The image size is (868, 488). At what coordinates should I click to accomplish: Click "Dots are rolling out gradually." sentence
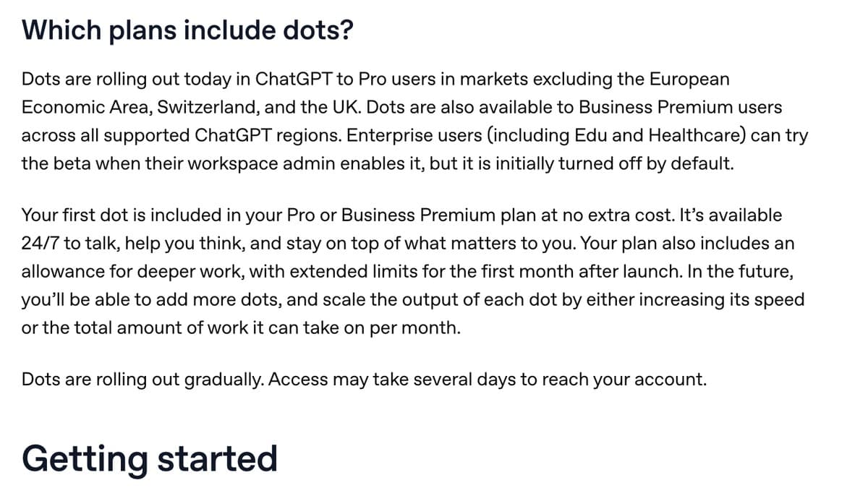[142, 379]
